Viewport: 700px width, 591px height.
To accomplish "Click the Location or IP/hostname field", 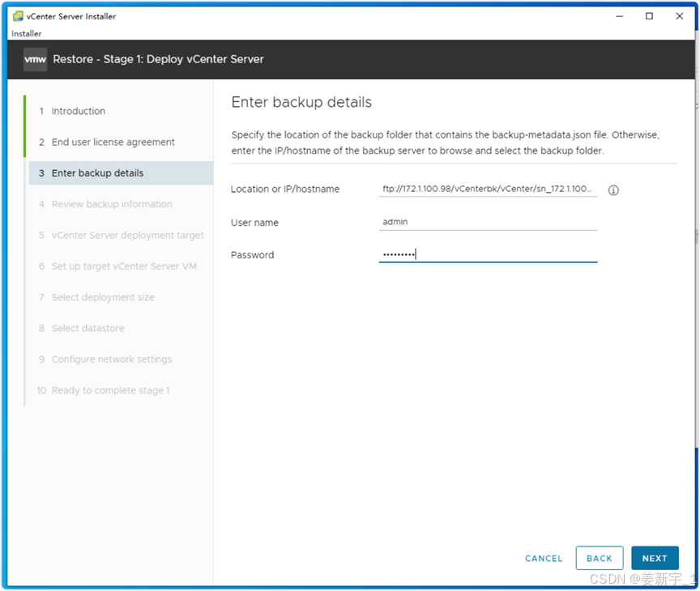I will (488, 189).
